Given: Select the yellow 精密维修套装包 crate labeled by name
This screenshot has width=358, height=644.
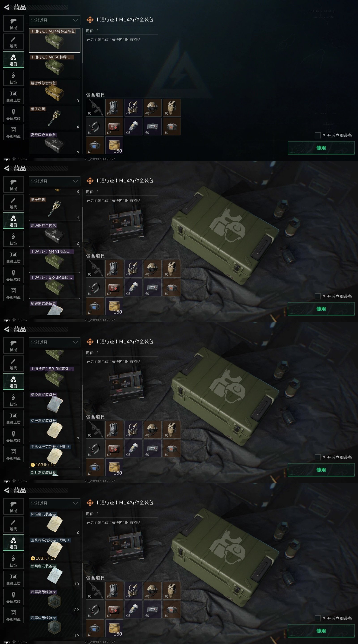Looking at the screenshot, I should coord(55,92).
